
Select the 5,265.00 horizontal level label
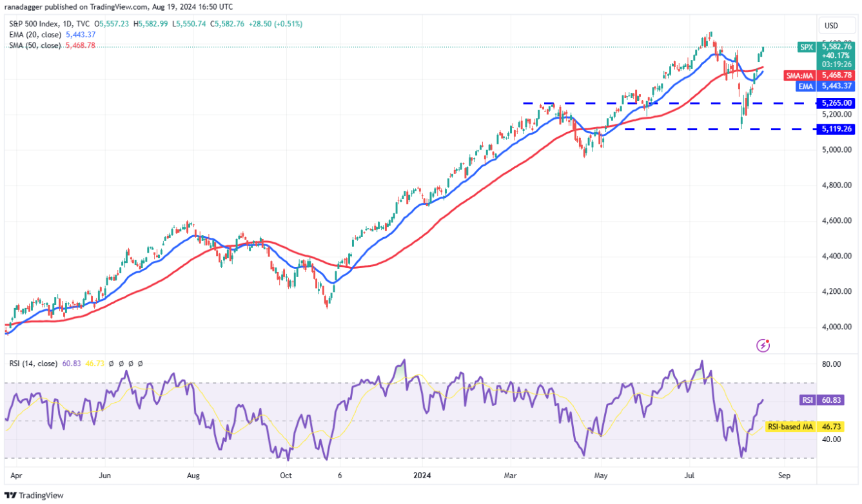tap(836, 103)
